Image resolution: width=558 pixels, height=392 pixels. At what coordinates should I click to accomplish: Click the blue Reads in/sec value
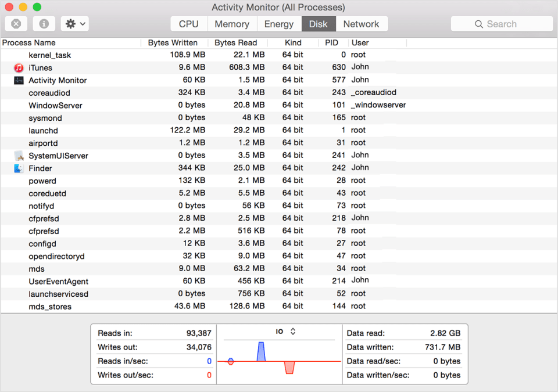(x=209, y=361)
